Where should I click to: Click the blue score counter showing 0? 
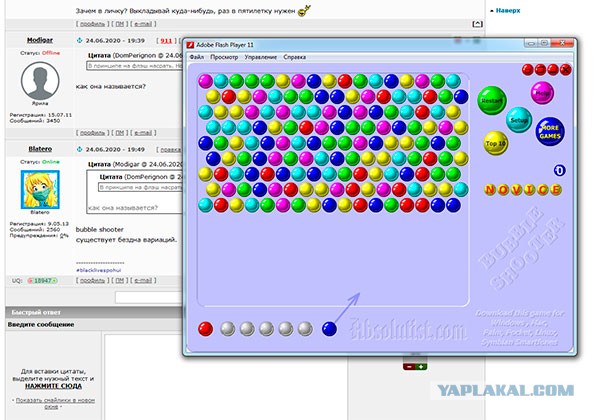559,170
